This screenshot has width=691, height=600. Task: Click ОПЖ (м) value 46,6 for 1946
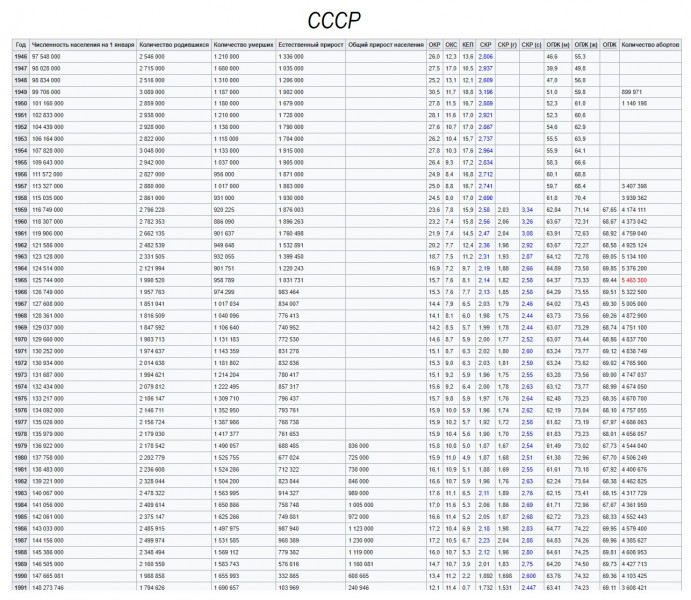[552, 57]
